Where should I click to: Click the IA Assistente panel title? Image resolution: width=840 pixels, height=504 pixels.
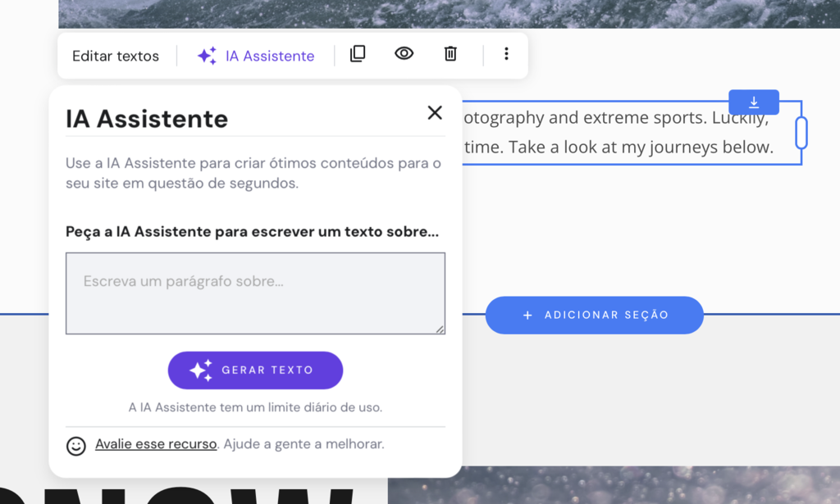[x=146, y=118]
